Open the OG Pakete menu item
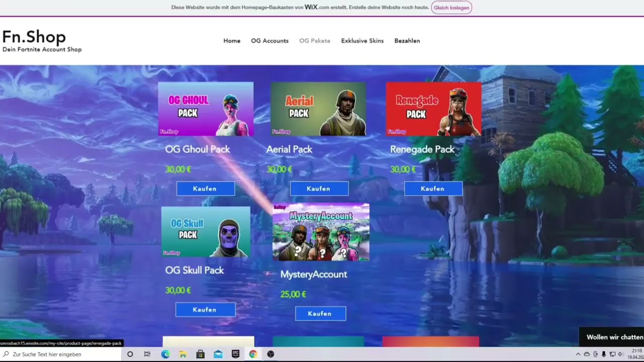Viewport: 644px width, 362px height. pyautogui.click(x=315, y=41)
